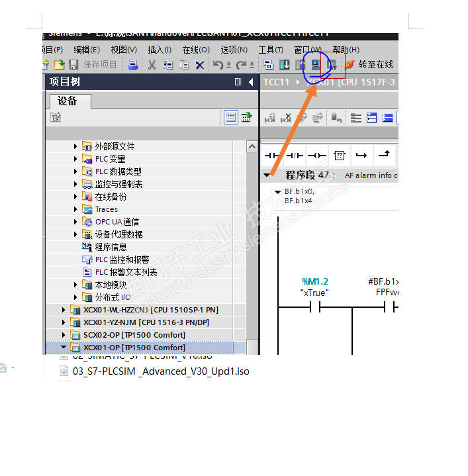Viewport: 468px width, 476px height.
Task: Collapse the project tree with left arrow
Action: pos(251,81)
